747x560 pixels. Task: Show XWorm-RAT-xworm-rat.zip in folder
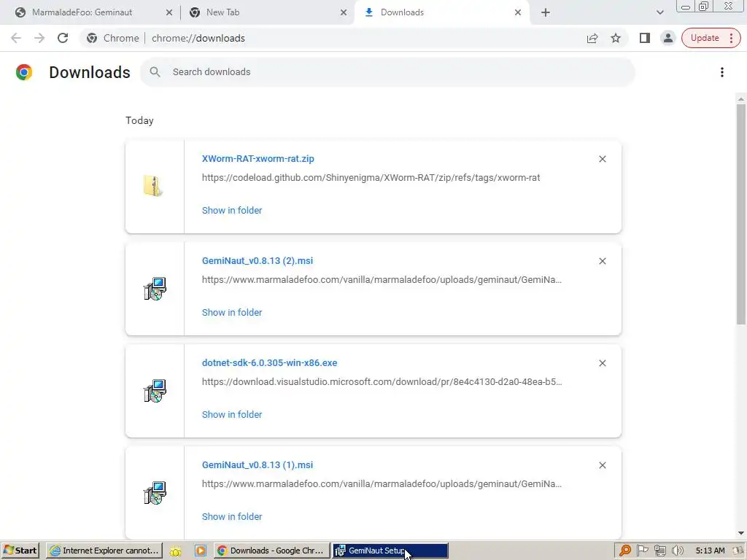(232, 211)
